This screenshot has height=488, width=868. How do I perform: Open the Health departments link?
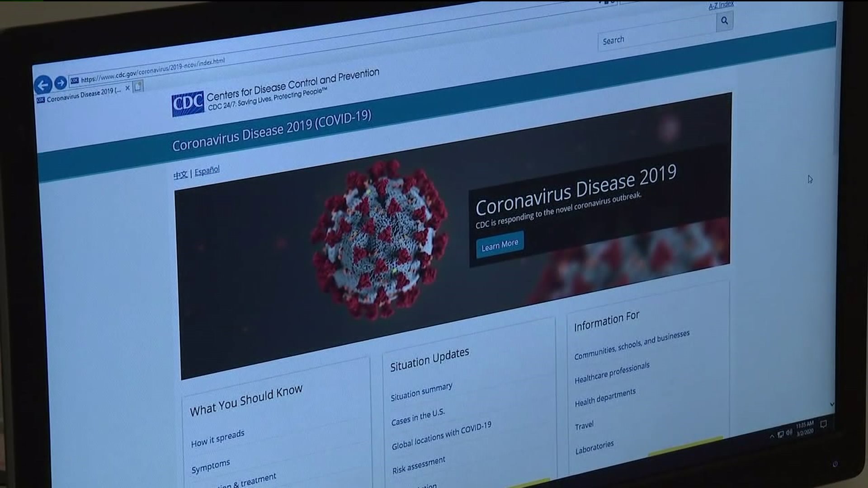click(x=605, y=398)
